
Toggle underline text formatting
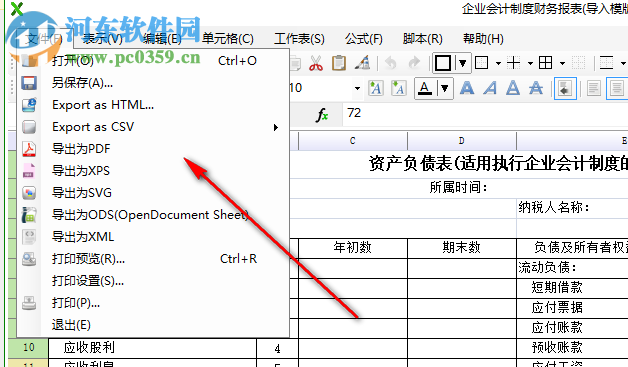point(513,88)
